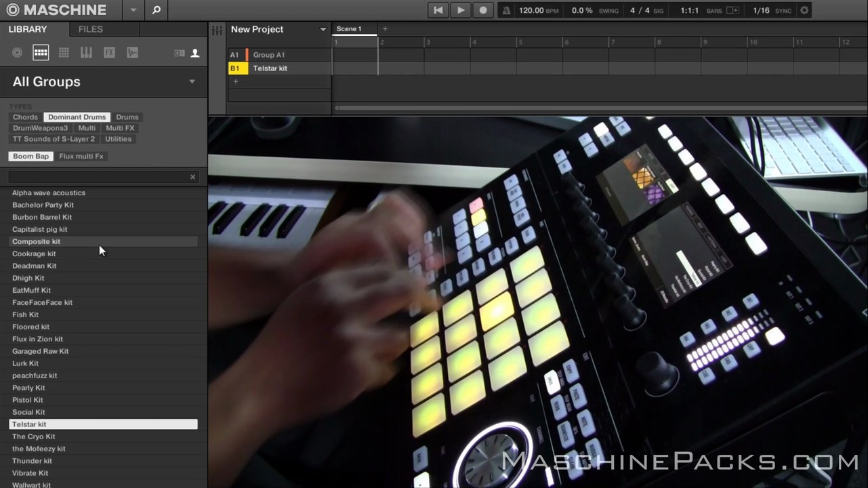Toggle the Boom Bap subtype tag
This screenshot has width=868, height=488.
31,157
